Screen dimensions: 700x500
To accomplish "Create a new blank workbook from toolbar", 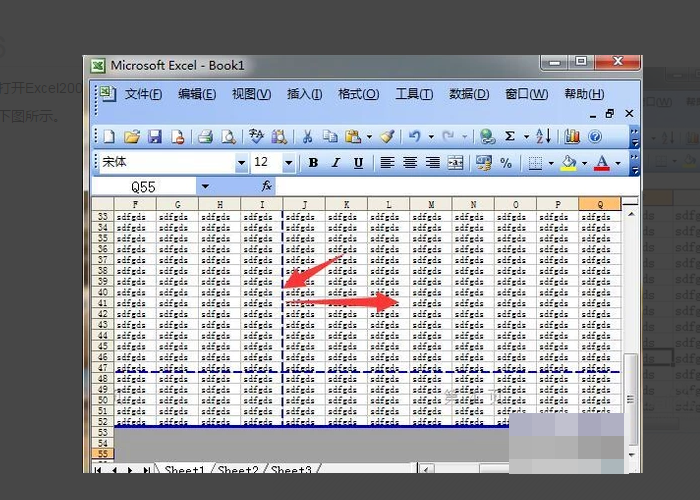I will coord(109,137).
